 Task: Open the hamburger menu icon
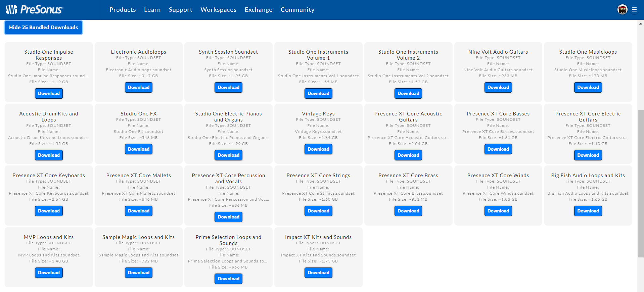[634, 10]
